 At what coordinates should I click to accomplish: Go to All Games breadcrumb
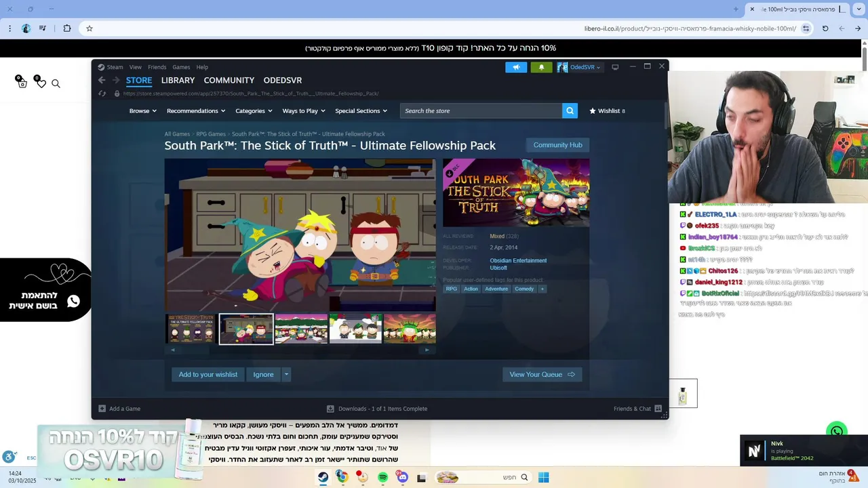177,134
